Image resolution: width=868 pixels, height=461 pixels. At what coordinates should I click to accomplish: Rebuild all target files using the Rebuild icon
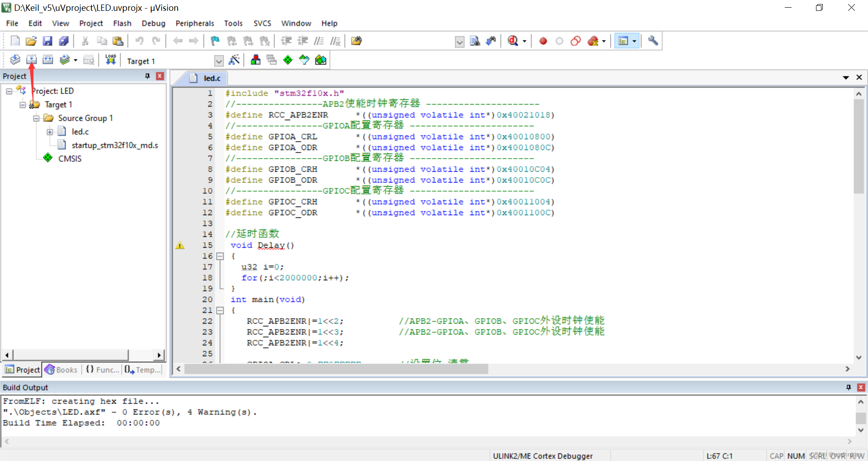point(47,60)
